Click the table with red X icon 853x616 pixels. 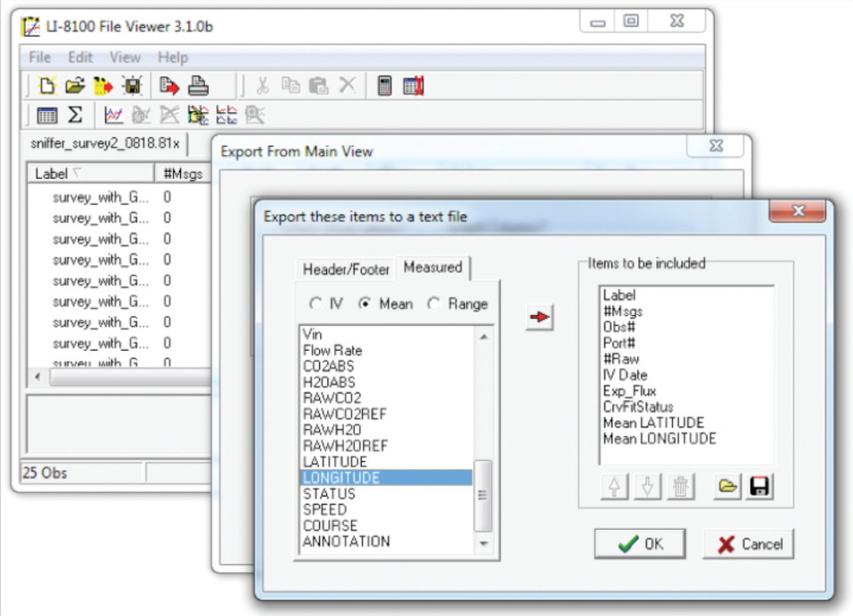coord(413,85)
